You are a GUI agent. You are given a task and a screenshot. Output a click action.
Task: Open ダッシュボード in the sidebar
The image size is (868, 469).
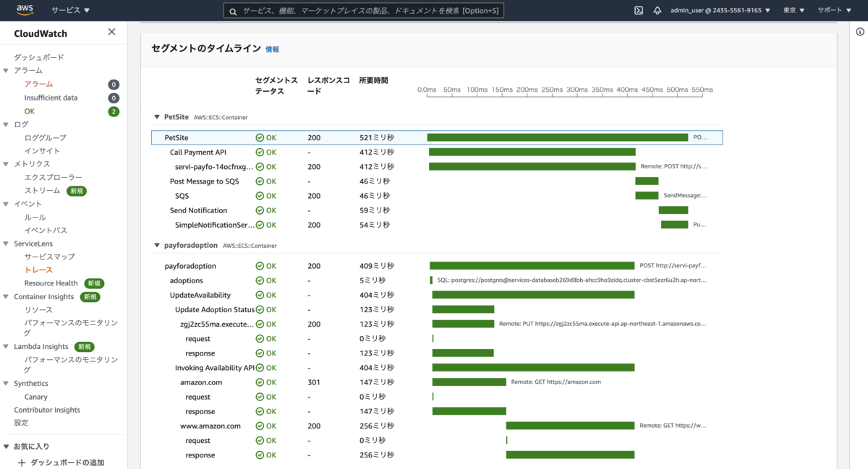coord(39,57)
